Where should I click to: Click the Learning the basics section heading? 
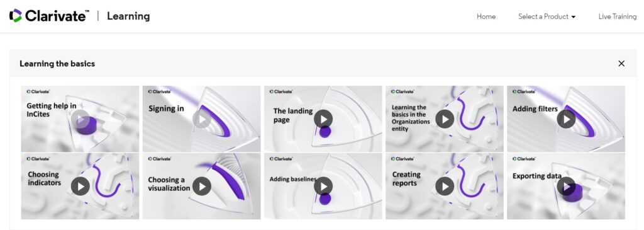pos(57,64)
